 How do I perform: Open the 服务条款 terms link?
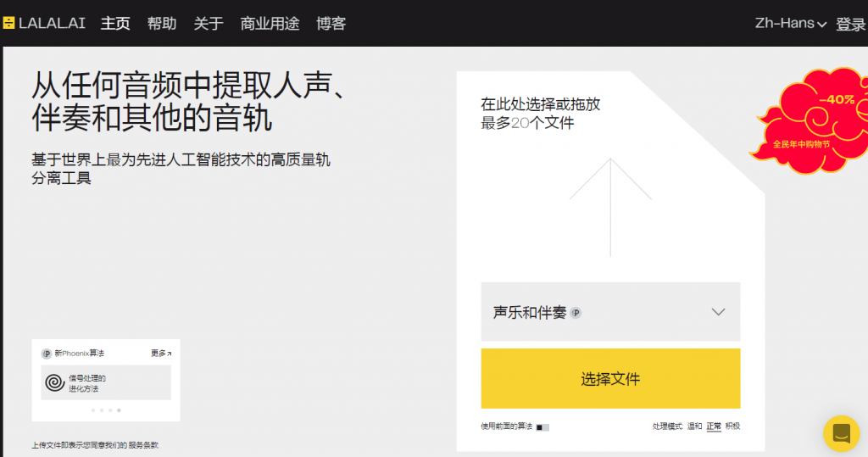(143, 445)
